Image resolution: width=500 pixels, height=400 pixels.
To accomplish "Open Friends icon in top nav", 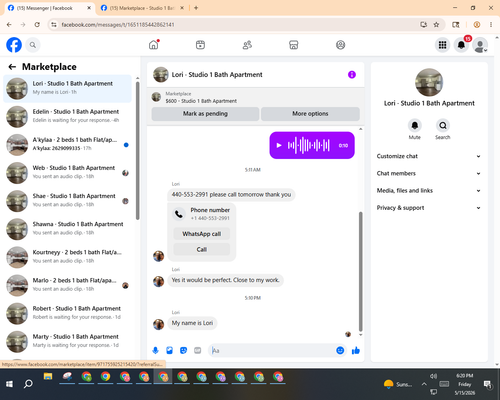I will (x=247, y=45).
